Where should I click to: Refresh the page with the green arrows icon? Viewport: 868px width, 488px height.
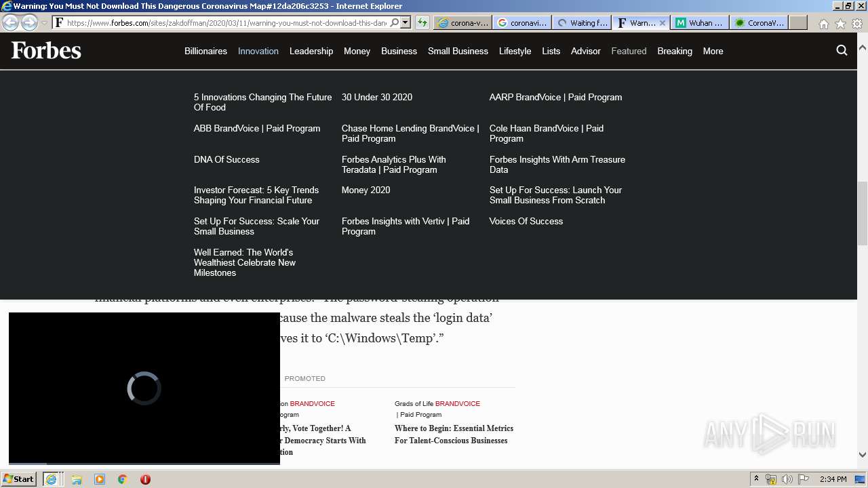click(x=422, y=22)
